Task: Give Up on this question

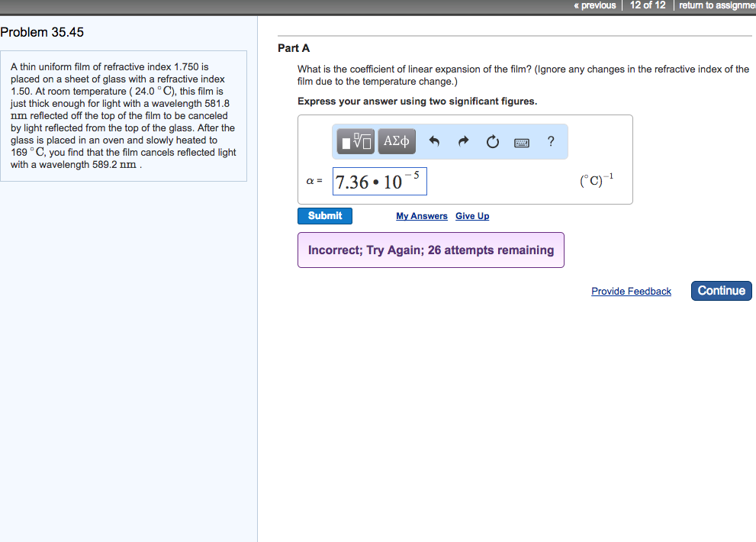Action: 471,216
